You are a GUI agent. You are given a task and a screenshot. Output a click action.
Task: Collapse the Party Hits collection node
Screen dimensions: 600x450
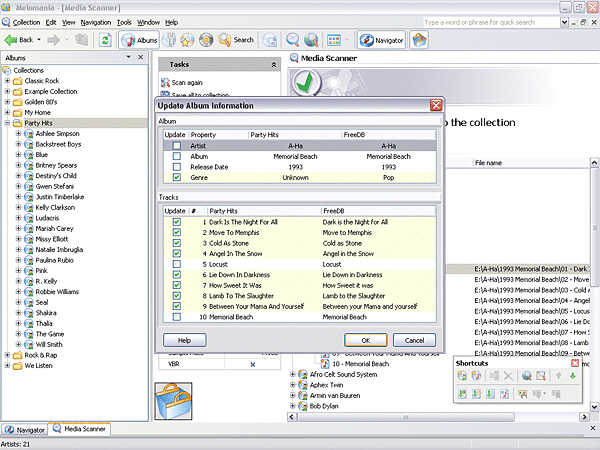[x=8, y=123]
